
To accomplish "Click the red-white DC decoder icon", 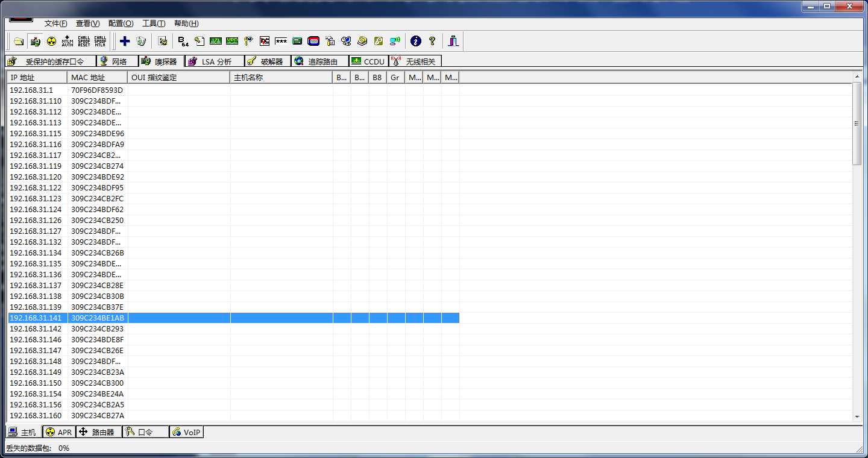I will pos(265,41).
